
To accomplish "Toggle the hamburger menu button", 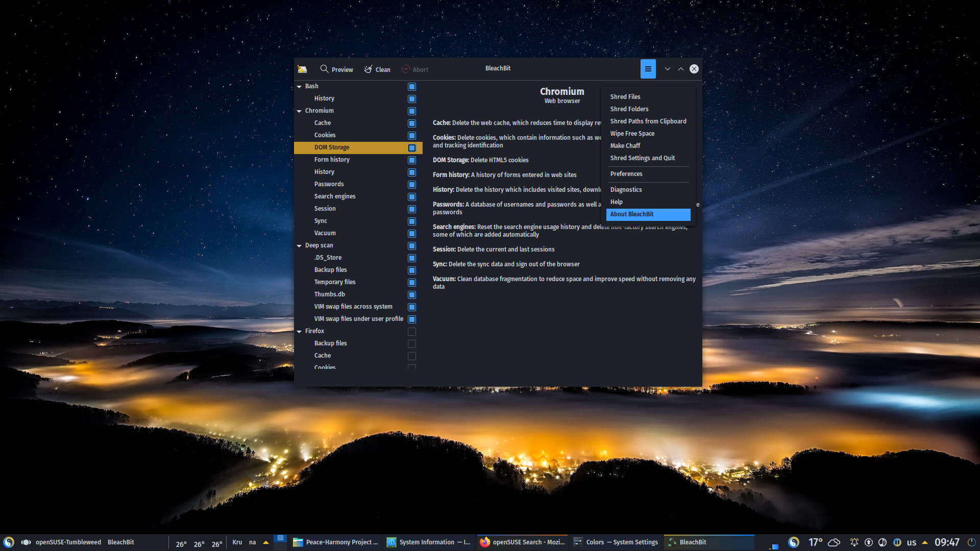I will pos(648,69).
